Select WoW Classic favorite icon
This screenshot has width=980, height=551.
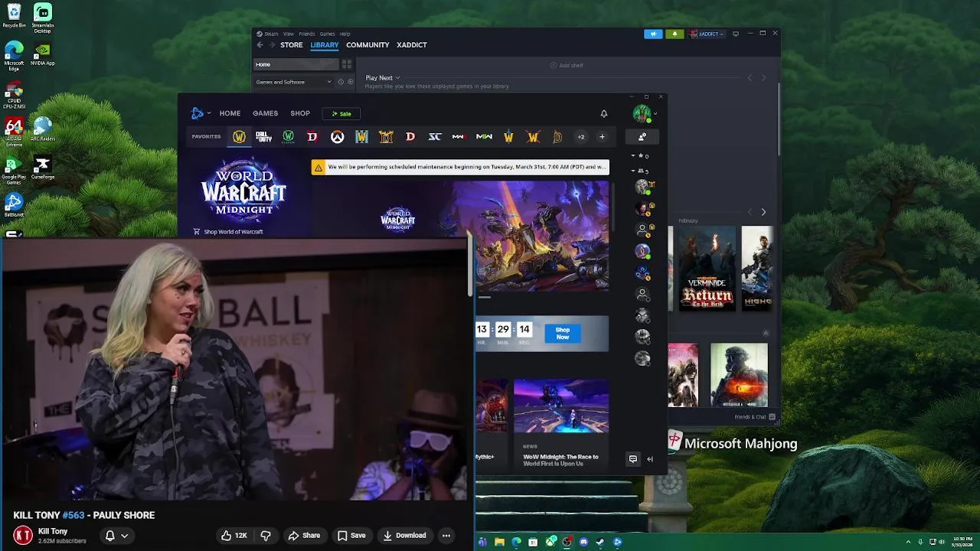[x=288, y=137]
